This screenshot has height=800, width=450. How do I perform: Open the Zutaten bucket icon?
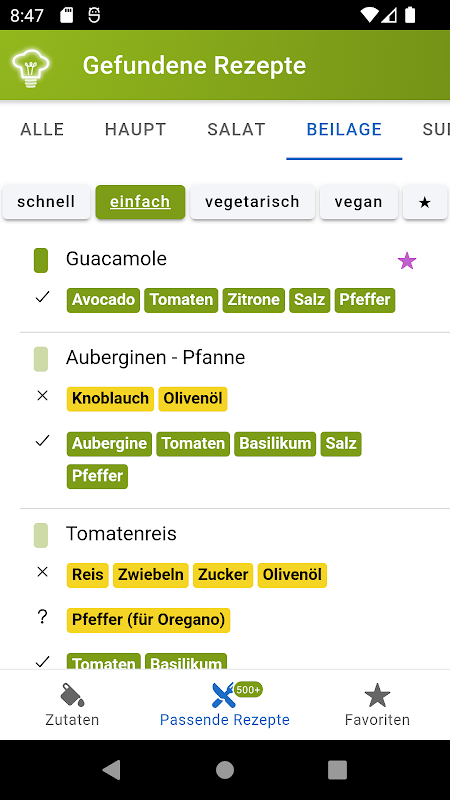click(72, 694)
